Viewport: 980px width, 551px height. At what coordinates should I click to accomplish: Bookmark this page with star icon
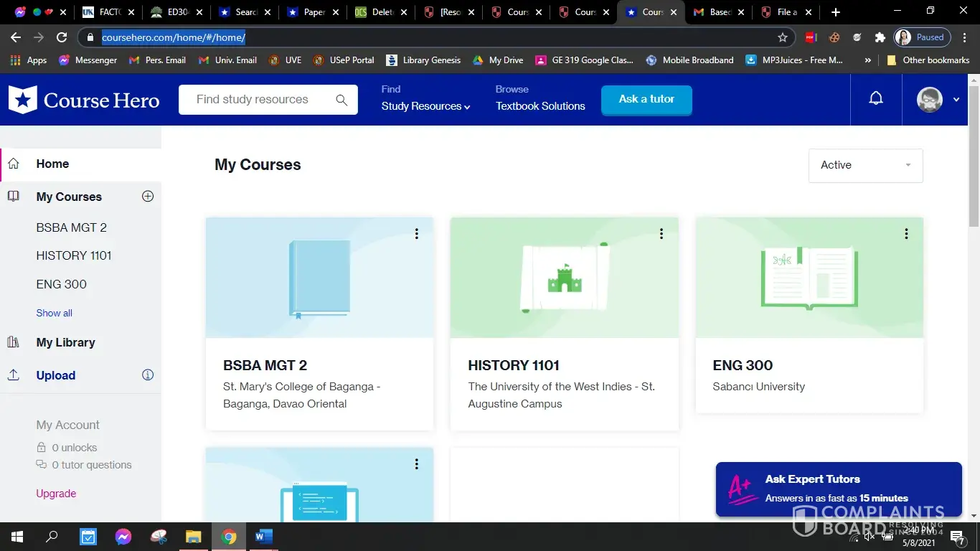[x=783, y=37]
